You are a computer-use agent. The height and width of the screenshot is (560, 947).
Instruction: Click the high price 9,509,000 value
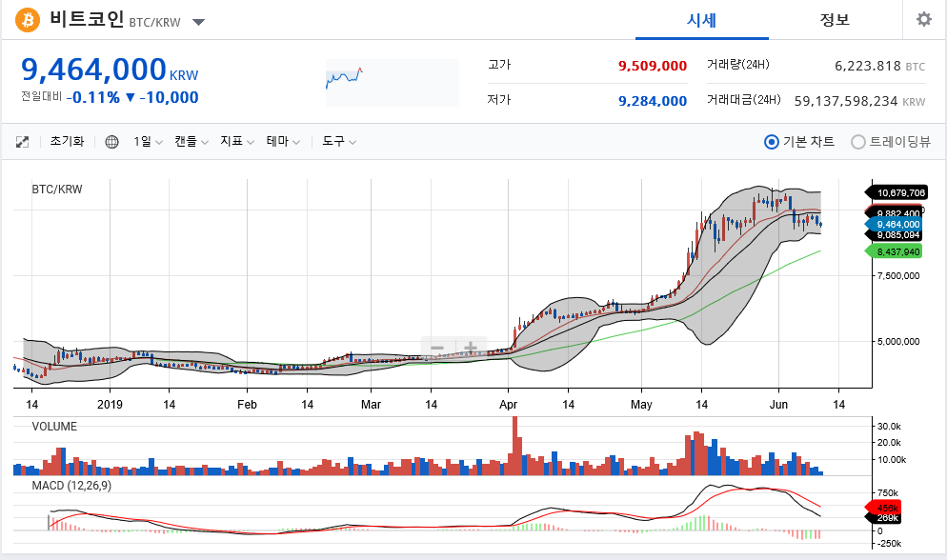pyautogui.click(x=653, y=66)
